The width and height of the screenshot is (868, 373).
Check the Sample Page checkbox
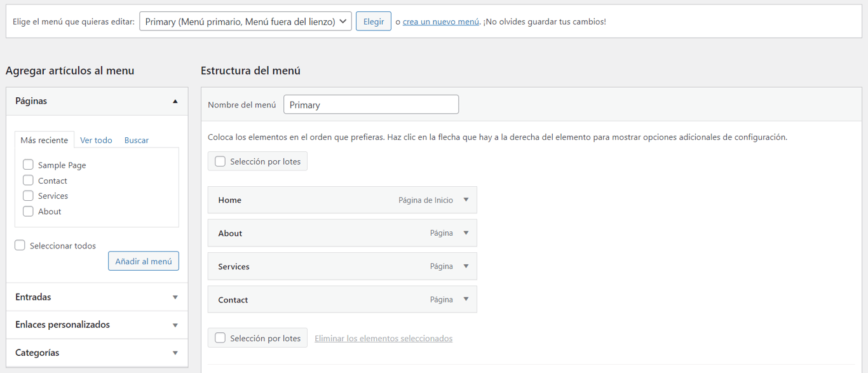(28, 165)
